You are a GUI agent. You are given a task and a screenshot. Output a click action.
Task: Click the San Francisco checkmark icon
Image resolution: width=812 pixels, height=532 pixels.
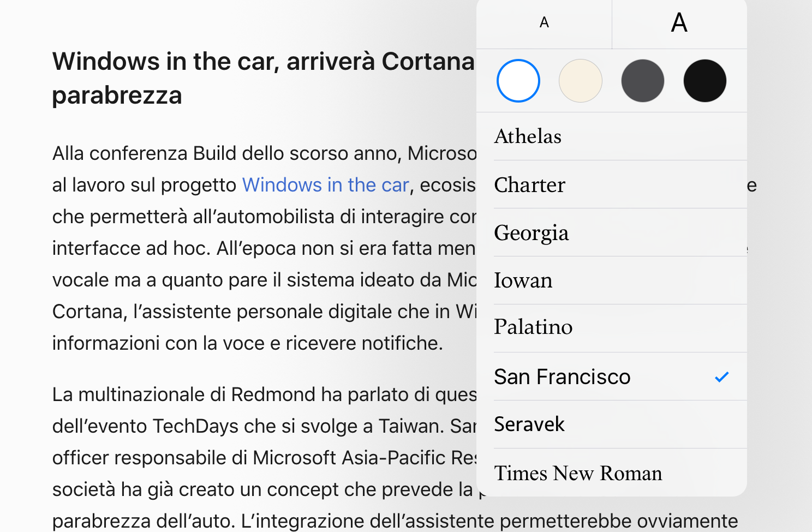(722, 377)
